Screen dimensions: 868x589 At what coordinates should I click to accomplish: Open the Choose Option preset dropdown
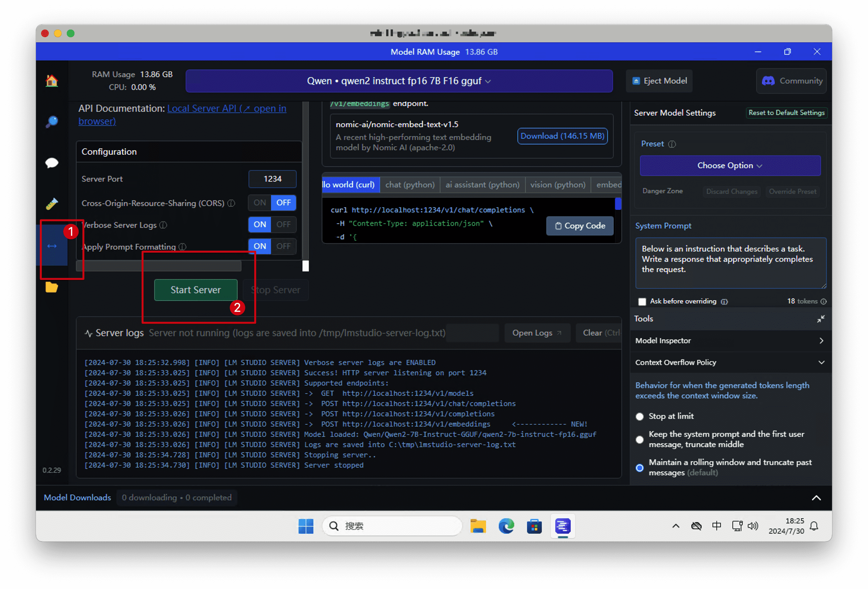730,165
